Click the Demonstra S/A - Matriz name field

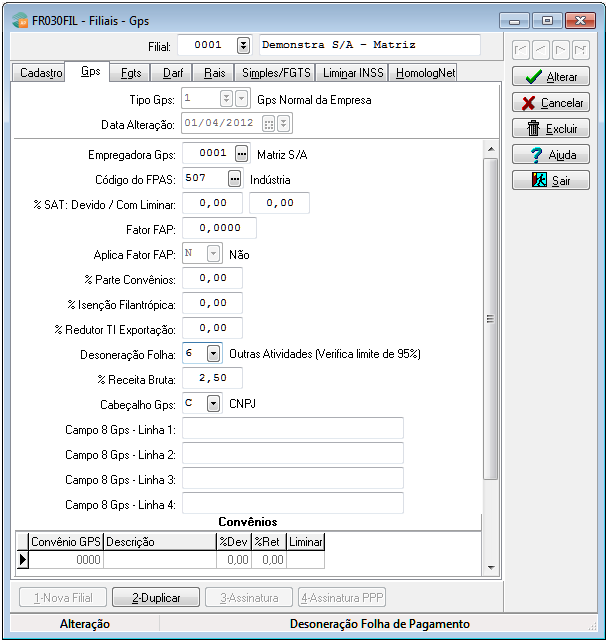point(370,45)
